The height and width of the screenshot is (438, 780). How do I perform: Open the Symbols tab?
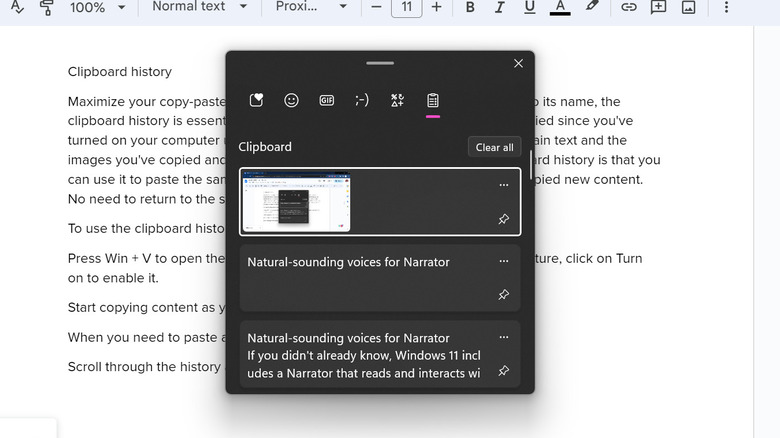[397, 100]
